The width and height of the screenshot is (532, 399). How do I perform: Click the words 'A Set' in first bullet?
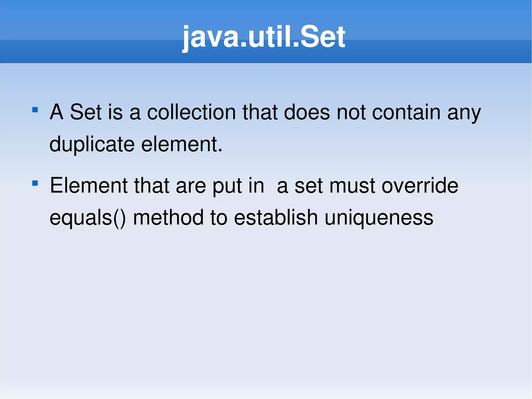pyautogui.click(x=76, y=112)
